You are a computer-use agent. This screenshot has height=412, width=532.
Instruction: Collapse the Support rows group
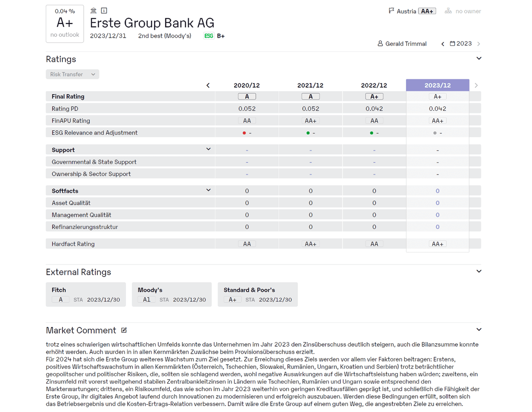[x=208, y=149]
